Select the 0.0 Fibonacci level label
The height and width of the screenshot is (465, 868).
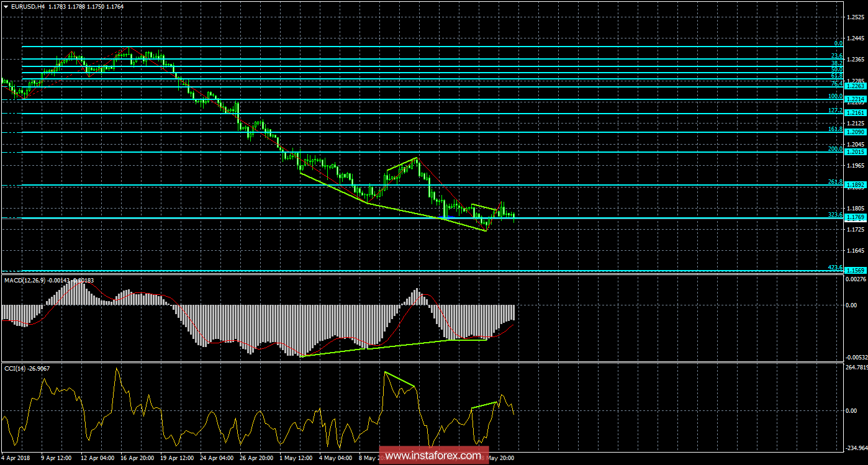pos(838,43)
